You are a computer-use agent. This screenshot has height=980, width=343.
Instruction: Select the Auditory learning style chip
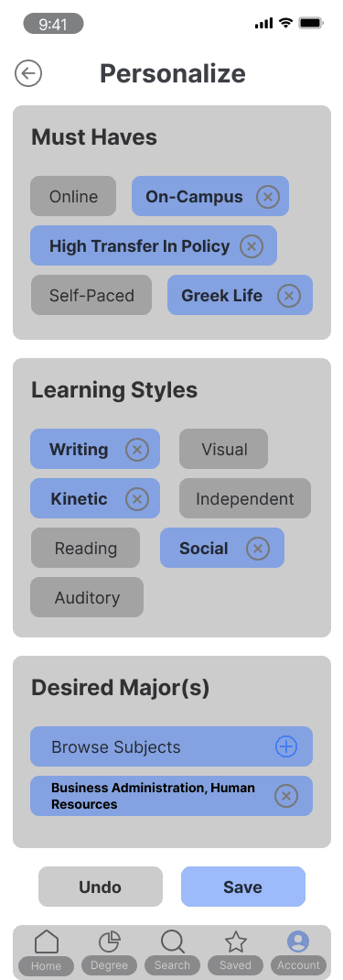click(87, 597)
